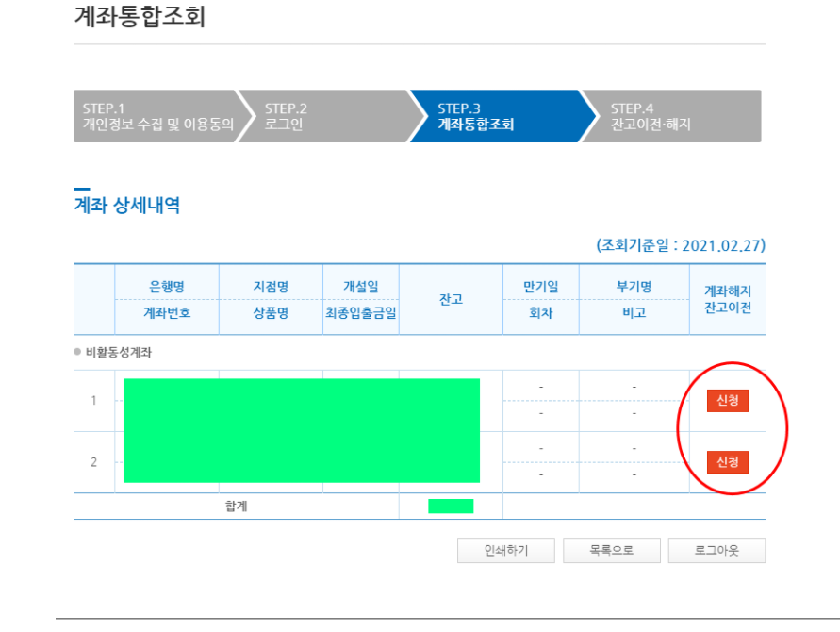Click 신청 button in account row 1
The height and width of the screenshot is (632, 840).
(728, 401)
